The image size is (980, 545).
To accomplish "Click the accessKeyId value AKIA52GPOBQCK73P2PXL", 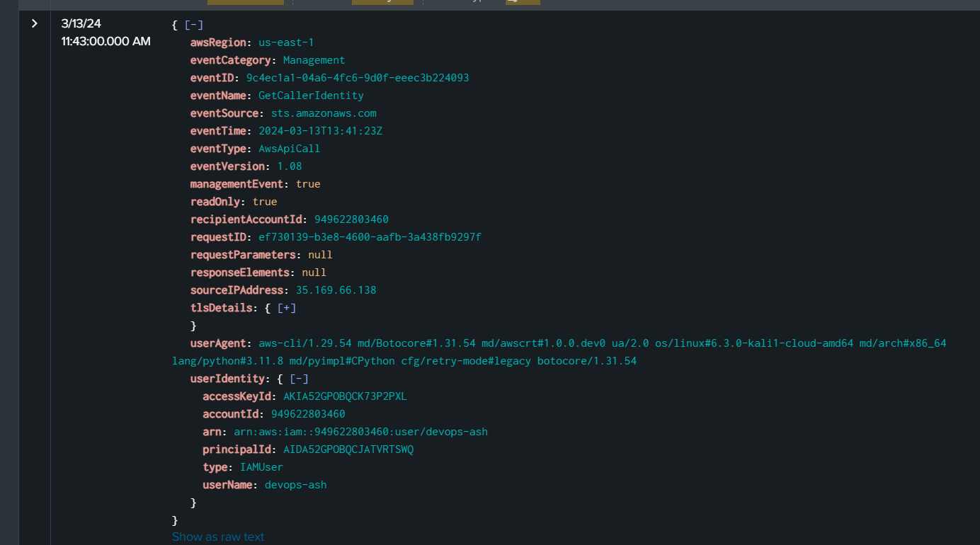I will tap(345, 396).
